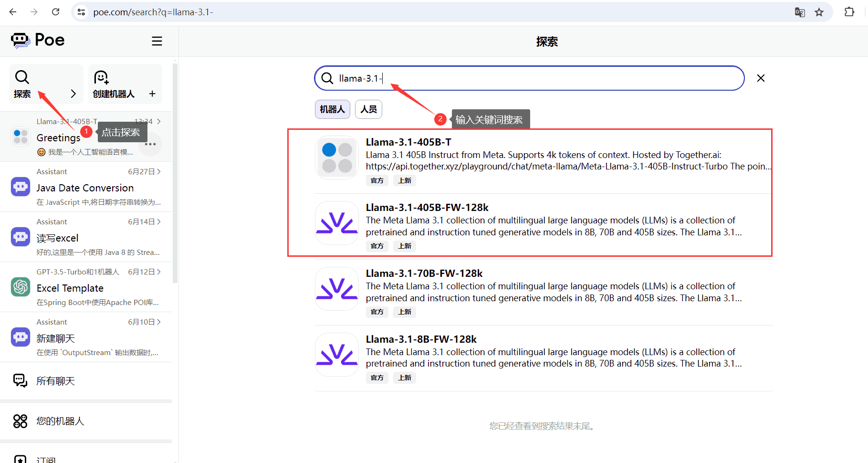The image size is (868, 463).
Task: Click Llama-3.1-405B-FW-128k bot avatar
Action: tap(337, 223)
